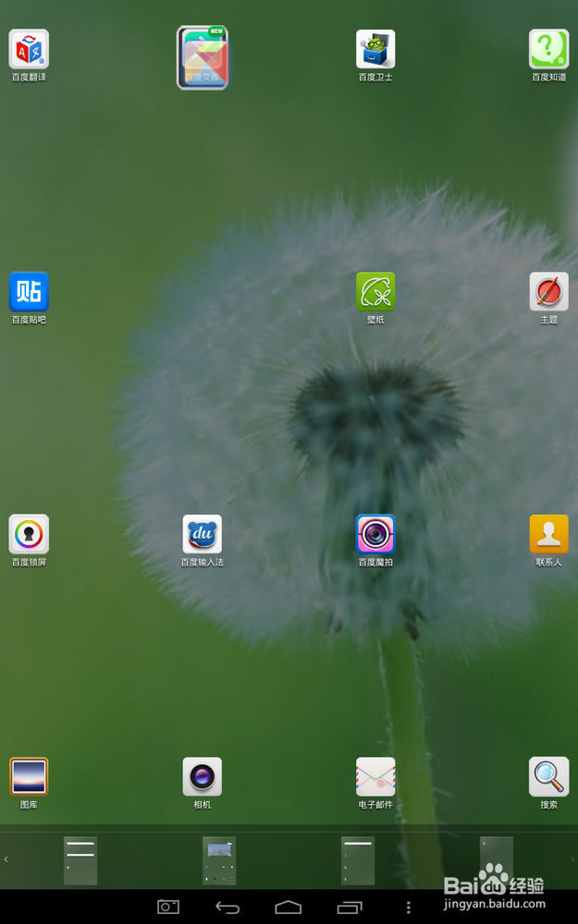The height and width of the screenshot is (924, 578).
Task: Open the 百度翻译 app
Action: [x=29, y=50]
